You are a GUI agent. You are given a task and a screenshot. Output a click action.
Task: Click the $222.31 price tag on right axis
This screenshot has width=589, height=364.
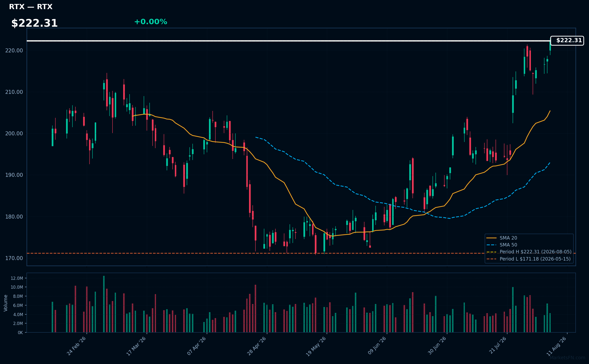click(x=567, y=40)
